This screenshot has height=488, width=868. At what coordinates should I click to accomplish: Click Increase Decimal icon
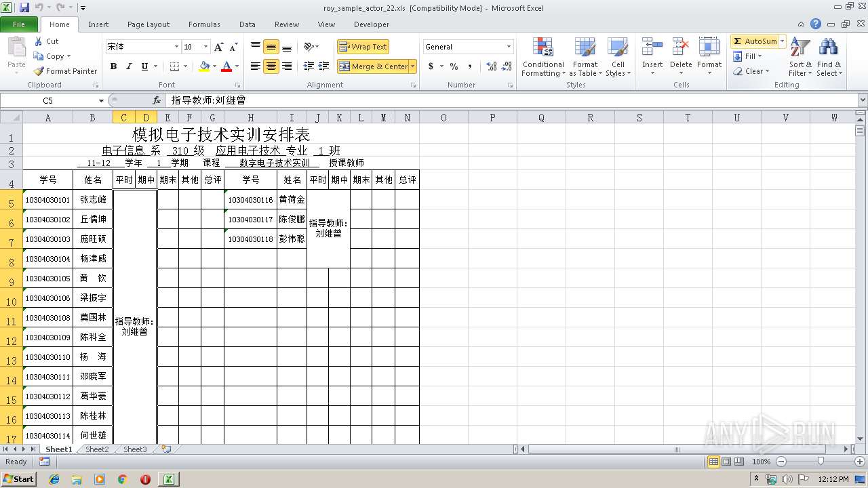[x=492, y=66]
